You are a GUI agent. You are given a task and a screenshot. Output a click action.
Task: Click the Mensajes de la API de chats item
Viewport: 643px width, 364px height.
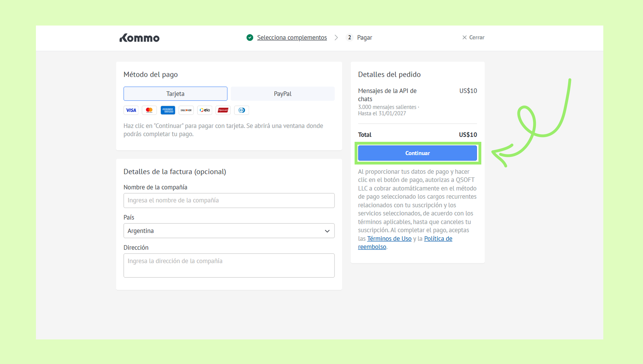[x=387, y=95]
